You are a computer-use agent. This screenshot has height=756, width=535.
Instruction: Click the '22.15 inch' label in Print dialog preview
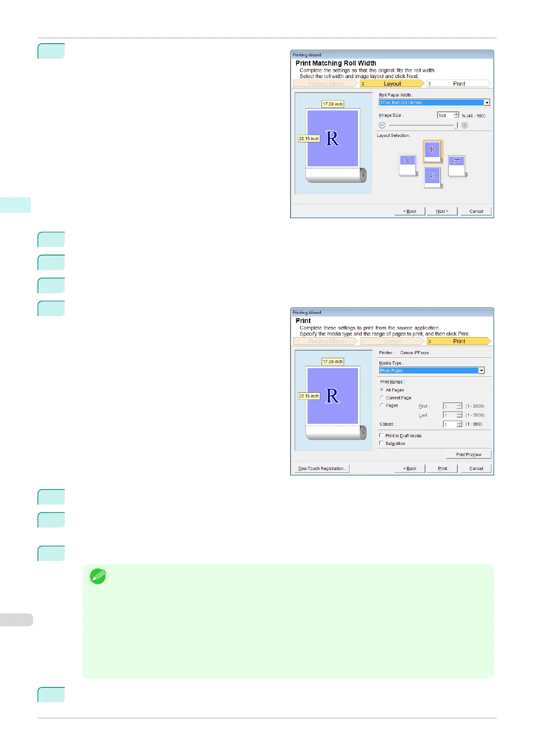[309, 396]
